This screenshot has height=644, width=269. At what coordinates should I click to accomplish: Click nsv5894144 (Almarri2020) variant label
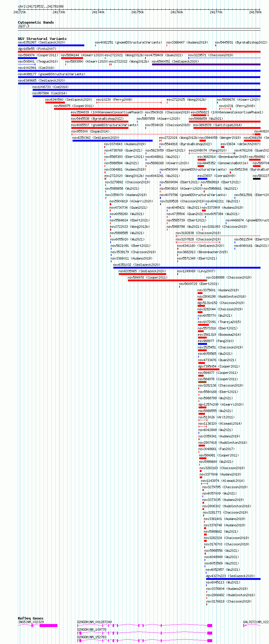pos(82,55)
